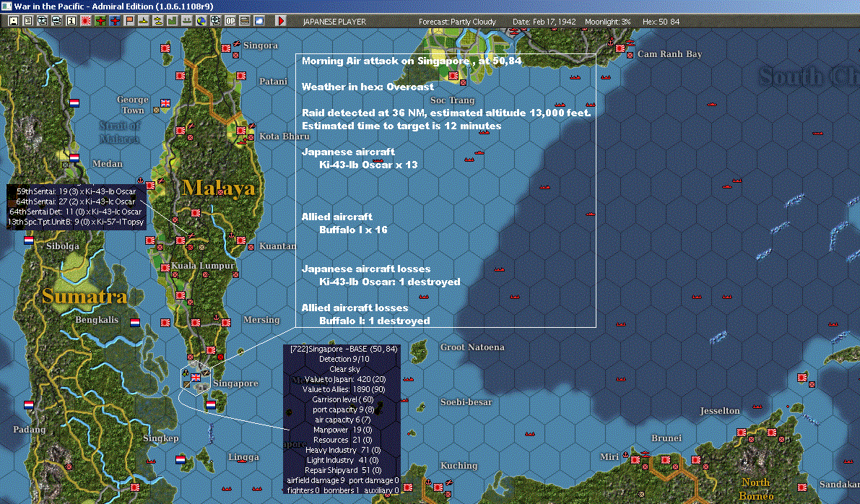860x504 pixels.
Task: Click the '64th Sentai Det' unit row
Action: (76, 211)
